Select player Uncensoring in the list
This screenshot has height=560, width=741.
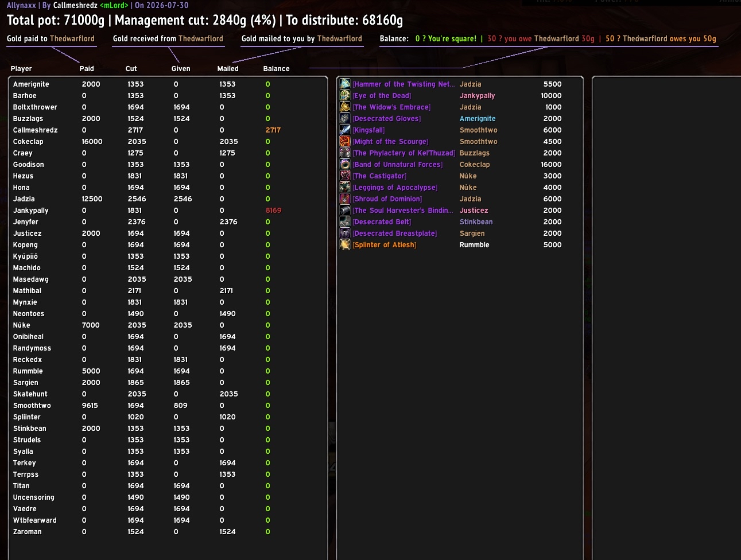33,497
